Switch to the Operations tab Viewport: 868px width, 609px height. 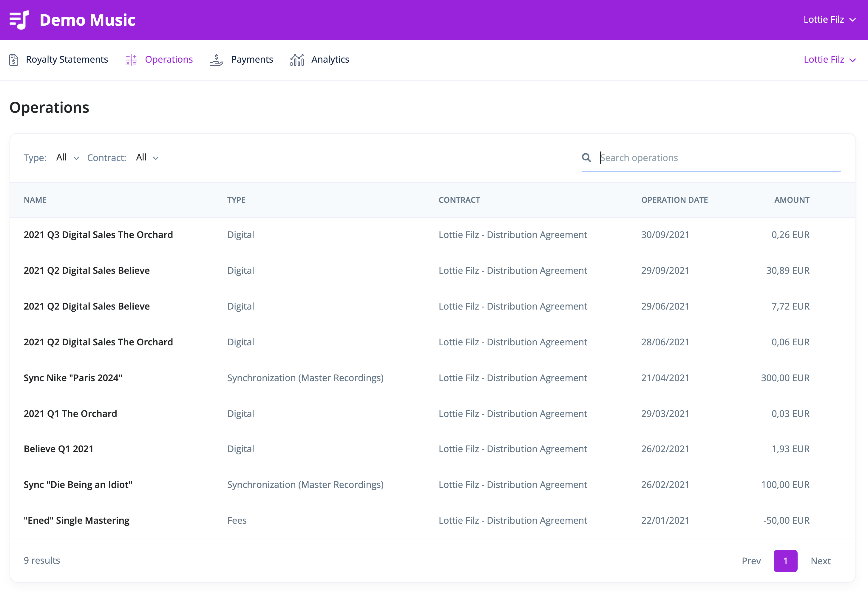[159, 60]
